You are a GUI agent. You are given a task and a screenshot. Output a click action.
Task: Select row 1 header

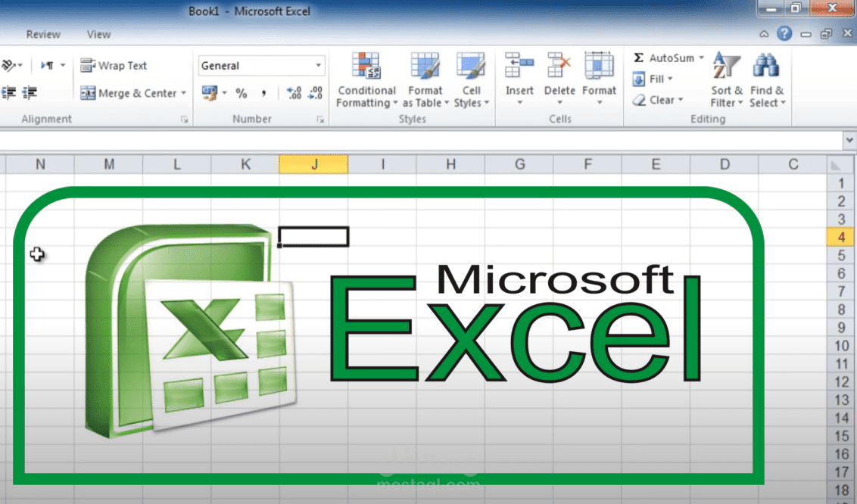[841, 183]
